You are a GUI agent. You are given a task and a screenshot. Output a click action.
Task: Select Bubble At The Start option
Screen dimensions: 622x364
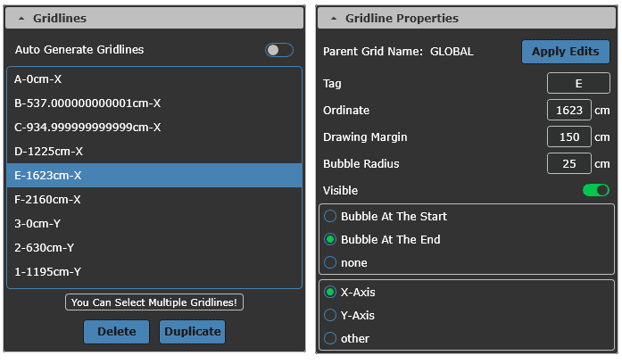(331, 216)
